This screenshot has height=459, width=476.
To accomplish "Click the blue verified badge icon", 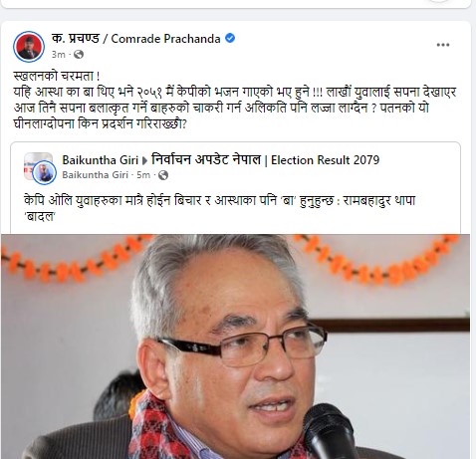I will tap(230, 38).
